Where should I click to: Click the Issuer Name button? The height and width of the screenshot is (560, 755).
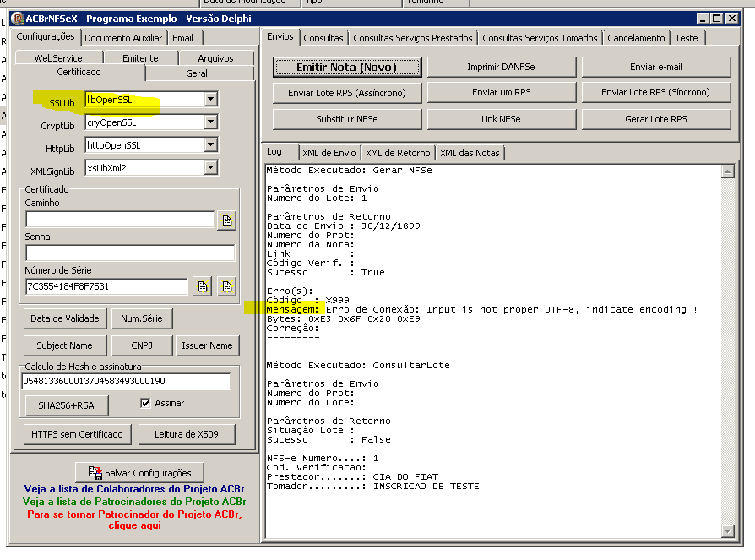[207, 345]
